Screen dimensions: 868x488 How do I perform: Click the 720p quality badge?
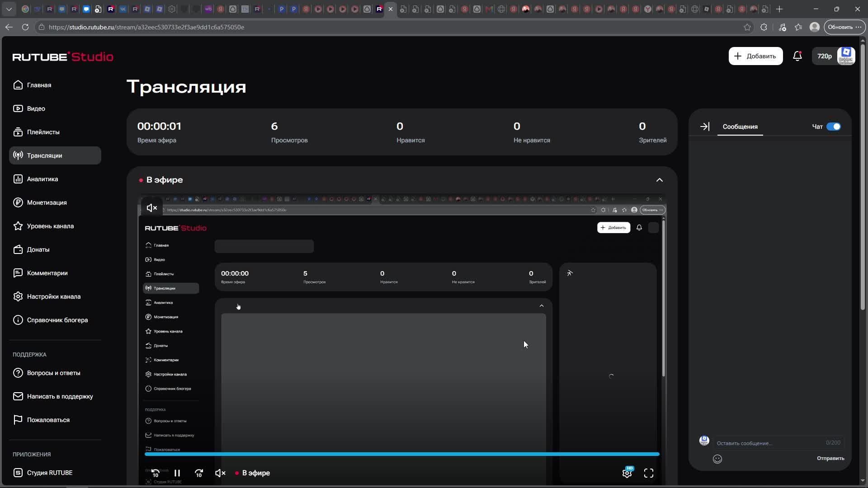pos(824,56)
